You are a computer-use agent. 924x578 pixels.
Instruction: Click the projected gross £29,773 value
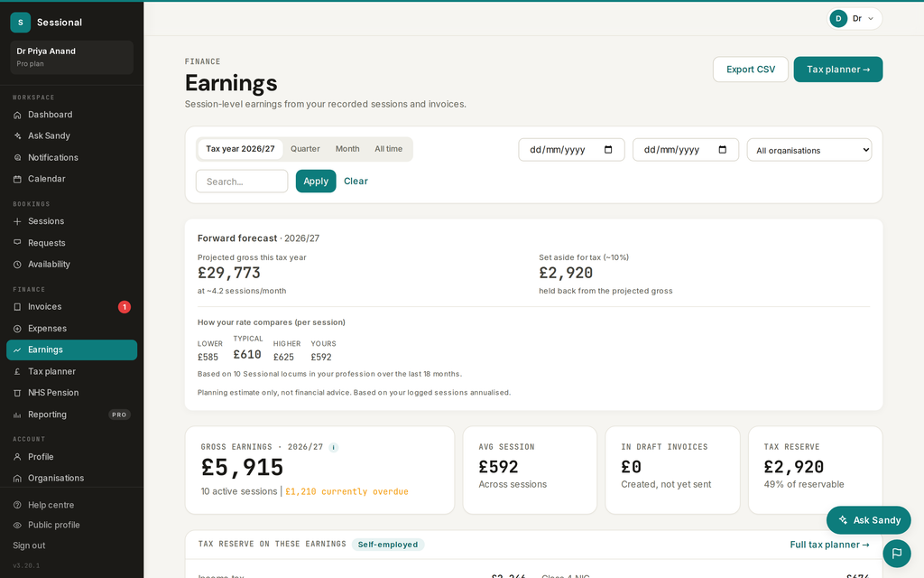point(228,273)
